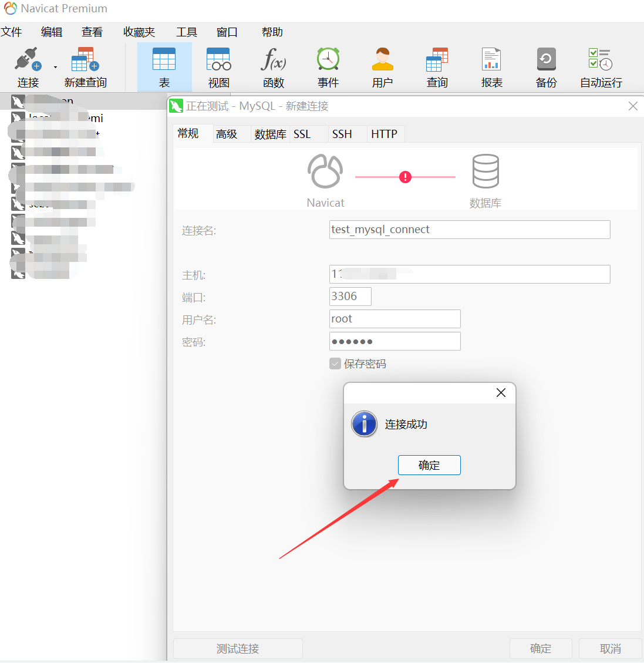Viewport: 644px width, 663px height.
Task: Click the 备份 (Backup) toolbar icon
Action: tap(546, 60)
